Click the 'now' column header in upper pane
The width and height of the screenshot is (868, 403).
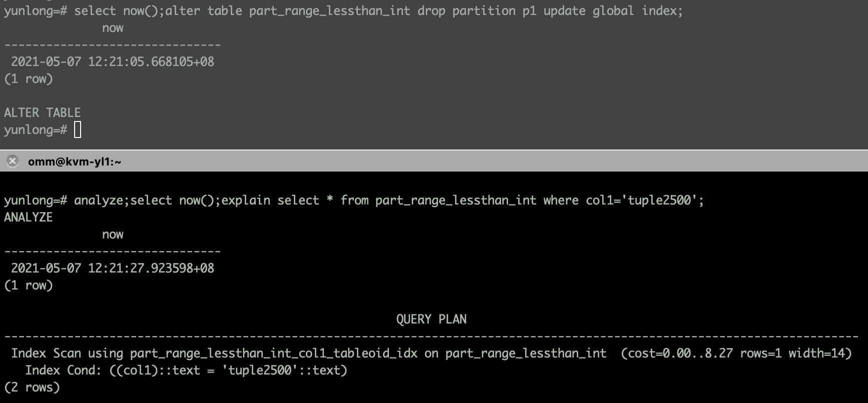coord(113,28)
